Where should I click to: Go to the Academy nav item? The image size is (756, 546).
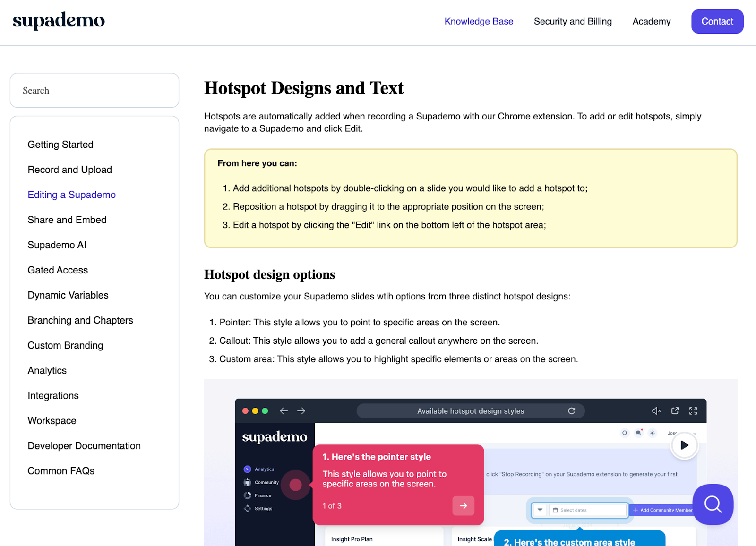coord(652,21)
